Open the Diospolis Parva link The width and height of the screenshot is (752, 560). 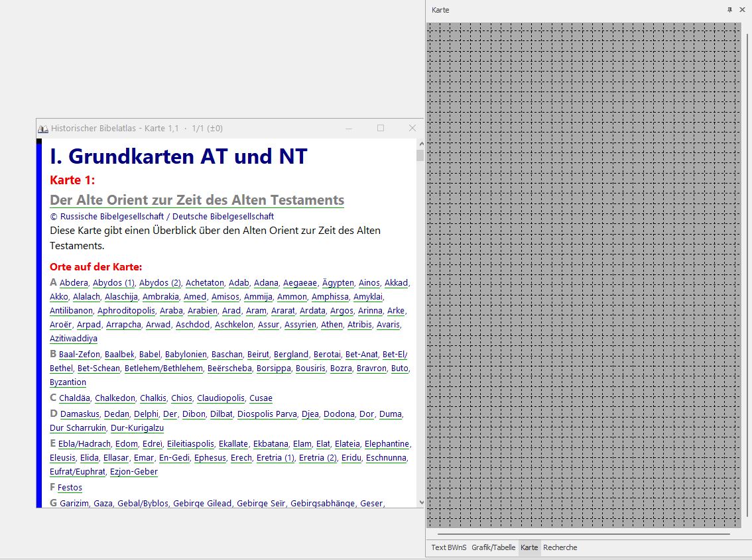pos(267,414)
